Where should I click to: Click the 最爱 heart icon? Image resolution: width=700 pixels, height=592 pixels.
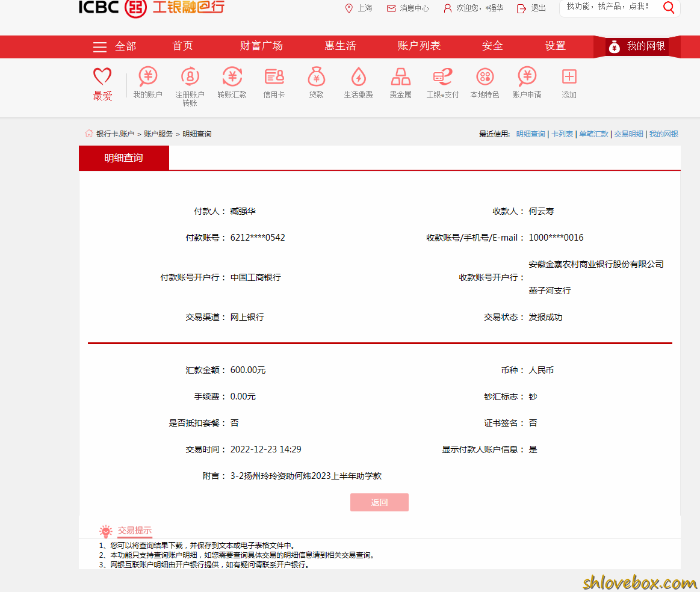pyautogui.click(x=102, y=76)
